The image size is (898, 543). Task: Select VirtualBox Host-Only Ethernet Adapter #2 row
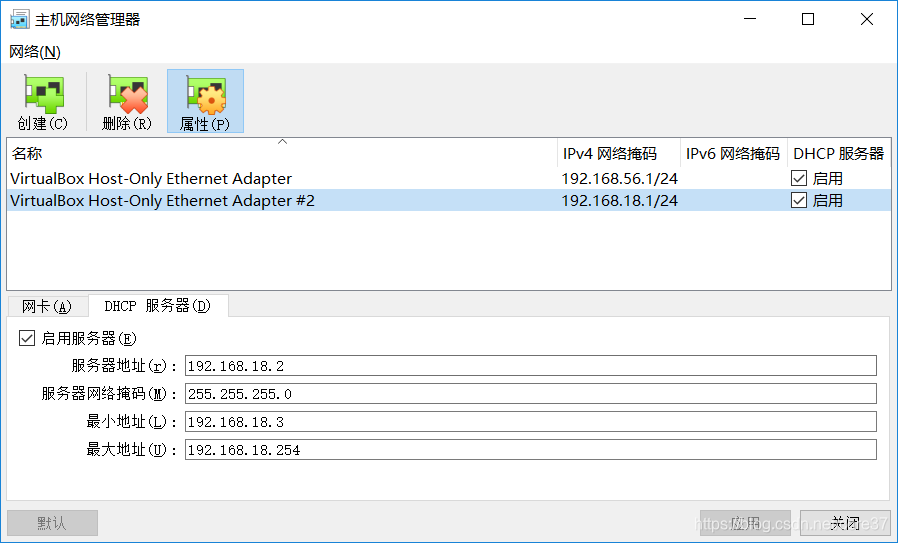[449, 200]
